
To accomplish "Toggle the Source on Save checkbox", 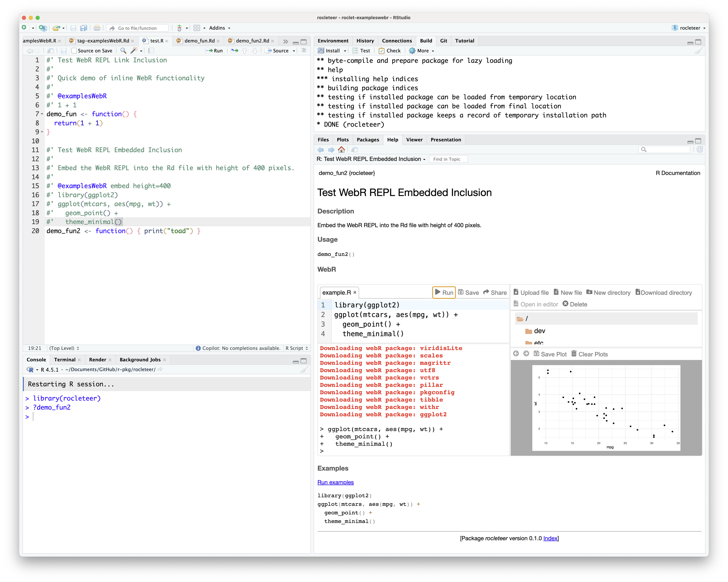I will (x=74, y=50).
